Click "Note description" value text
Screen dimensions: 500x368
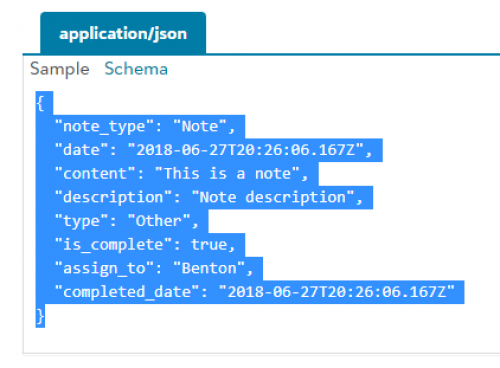click(273, 197)
